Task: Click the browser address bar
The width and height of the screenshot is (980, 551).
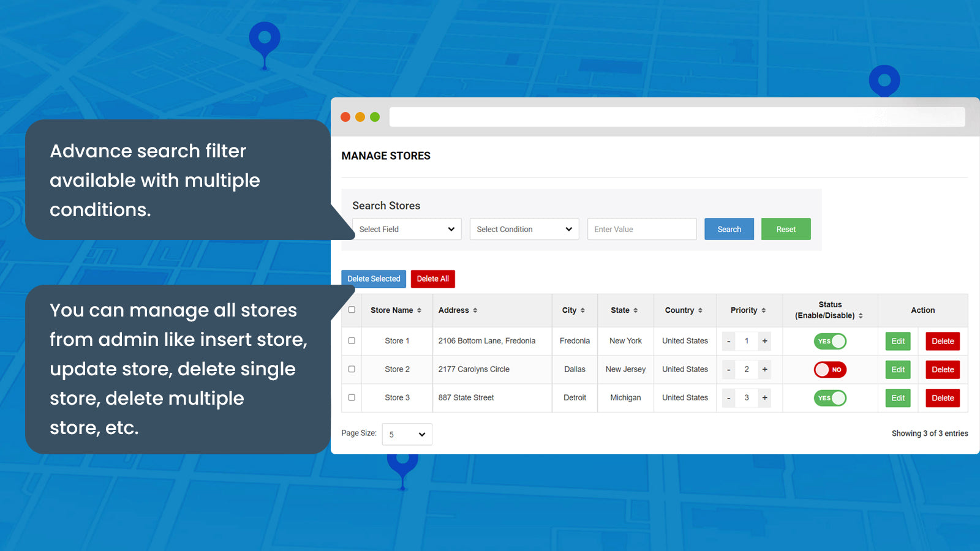Action: pos(677,117)
